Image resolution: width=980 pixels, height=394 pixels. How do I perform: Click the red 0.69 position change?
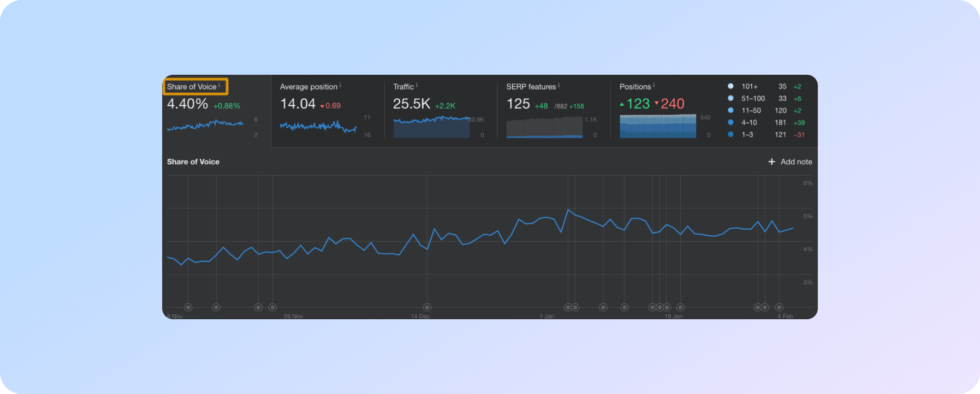pos(330,106)
